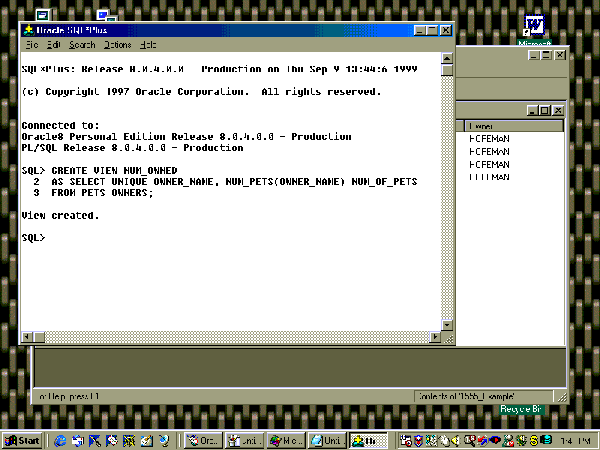This screenshot has width=600, height=450.
Task: Click the cyan database cylinder tray icon
Action: click(546, 441)
